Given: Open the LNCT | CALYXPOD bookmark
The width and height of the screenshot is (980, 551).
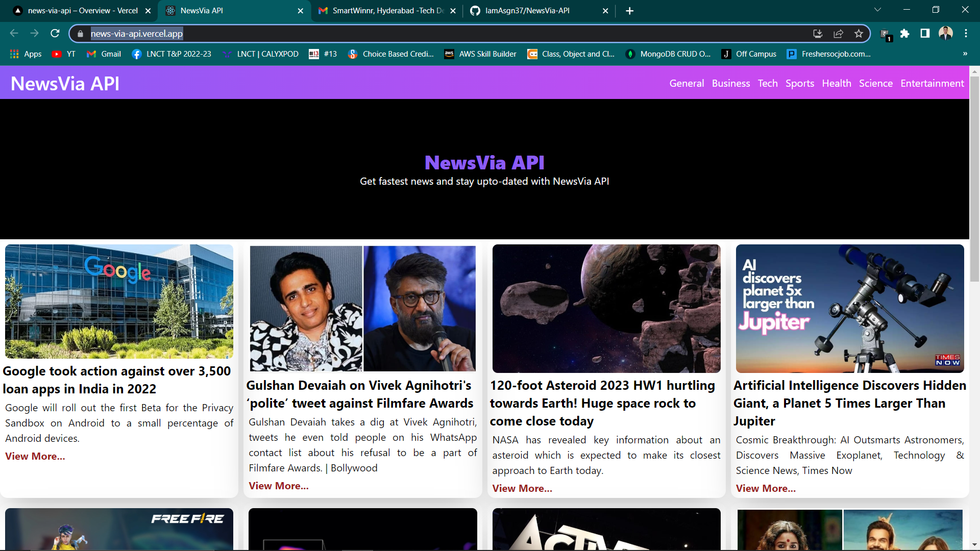Looking at the screenshot, I should pyautogui.click(x=260, y=54).
